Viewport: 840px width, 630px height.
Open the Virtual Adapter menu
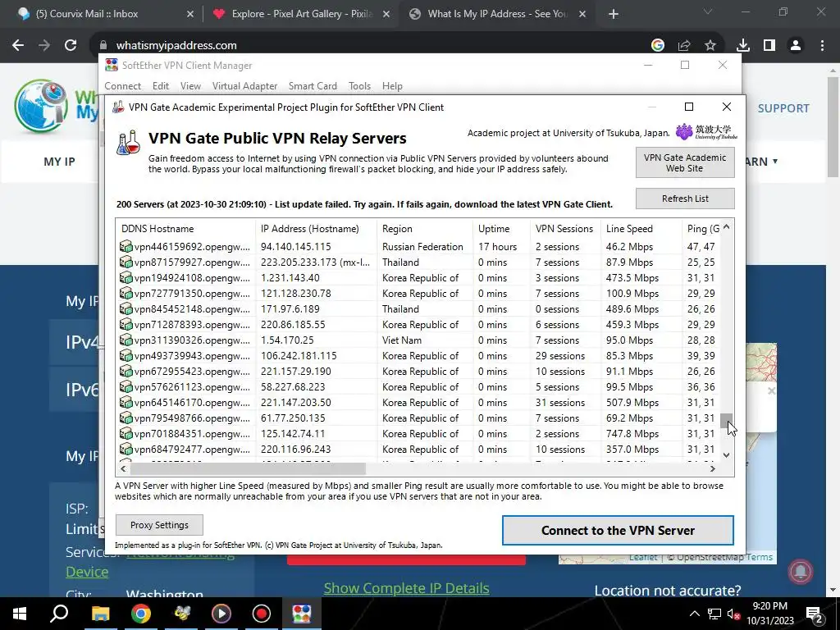(244, 85)
